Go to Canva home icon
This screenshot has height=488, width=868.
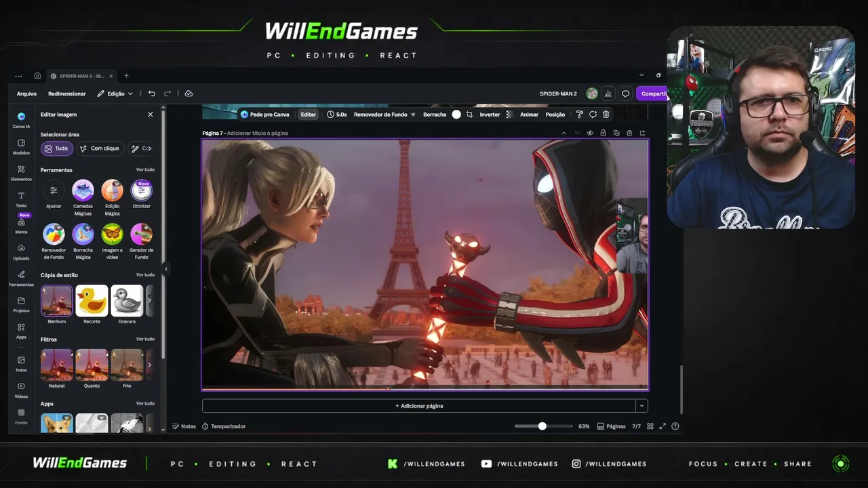[37, 76]
